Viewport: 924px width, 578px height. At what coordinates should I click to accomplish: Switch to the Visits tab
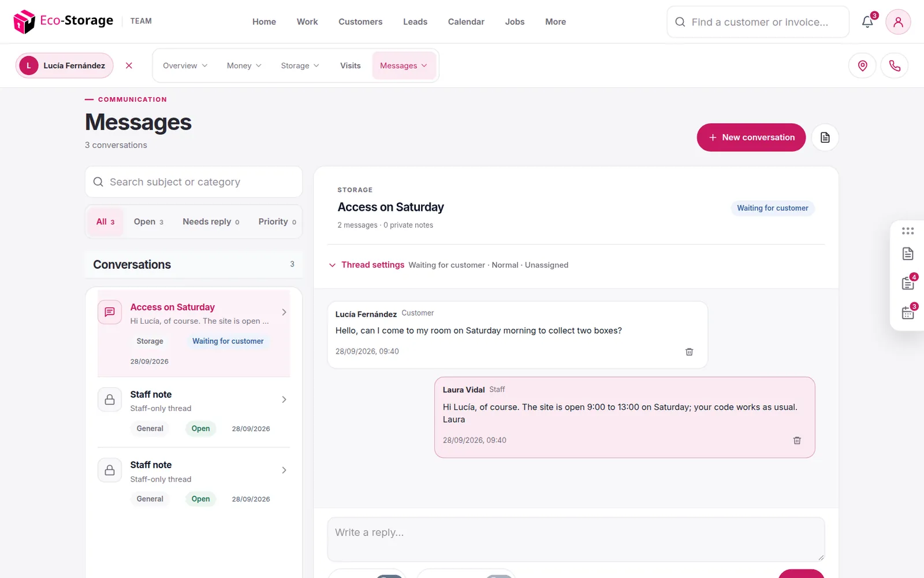(350, 66)
